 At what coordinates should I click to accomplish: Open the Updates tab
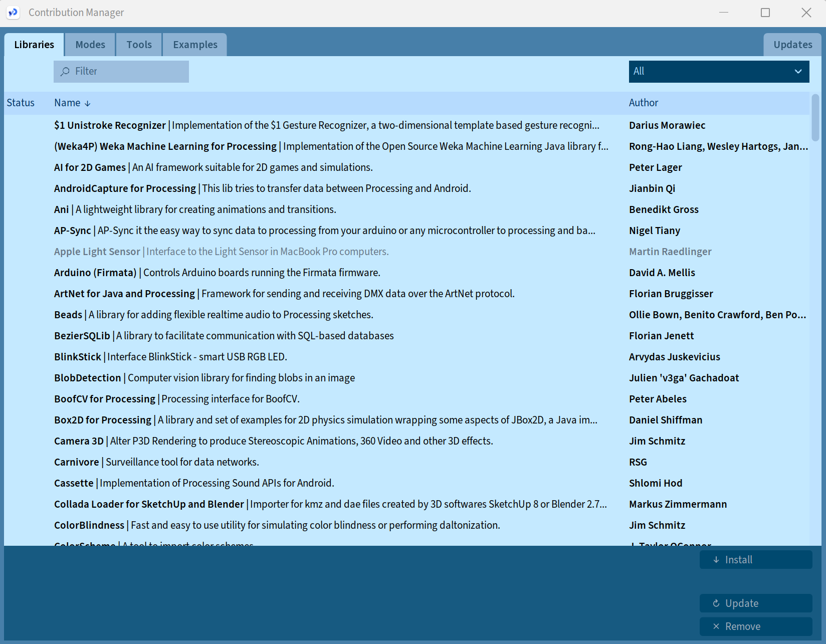pos(792,45)
